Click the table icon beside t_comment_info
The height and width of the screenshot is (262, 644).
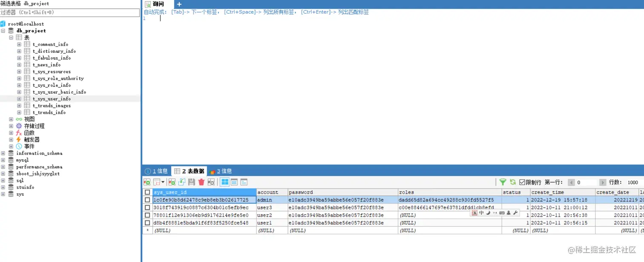27,44
